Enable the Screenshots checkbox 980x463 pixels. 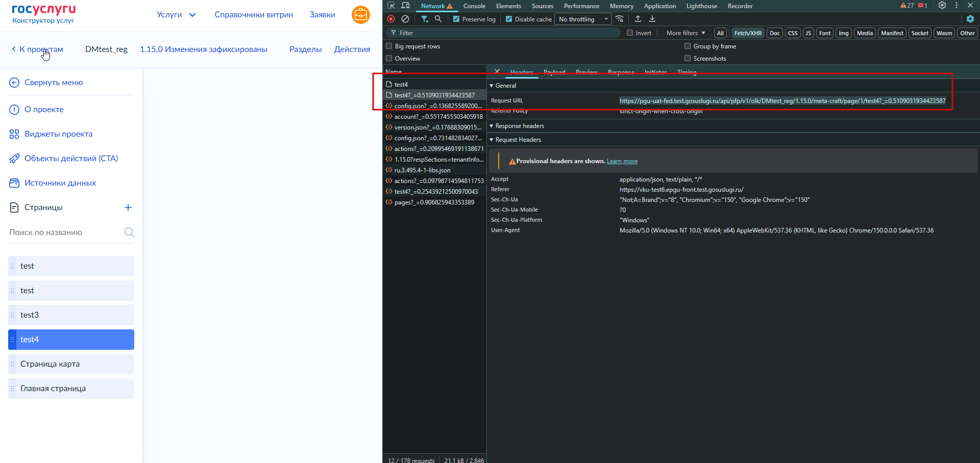(x=688, y=58)
